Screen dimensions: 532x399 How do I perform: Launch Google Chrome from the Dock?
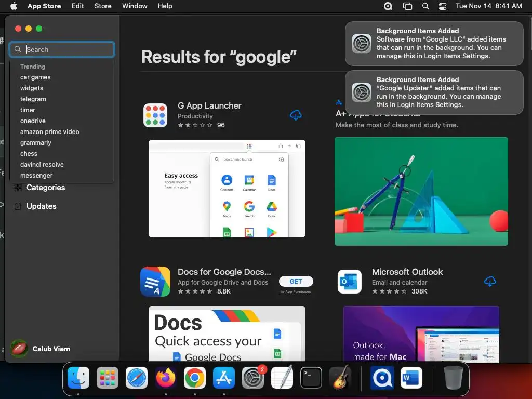[195, 378]
